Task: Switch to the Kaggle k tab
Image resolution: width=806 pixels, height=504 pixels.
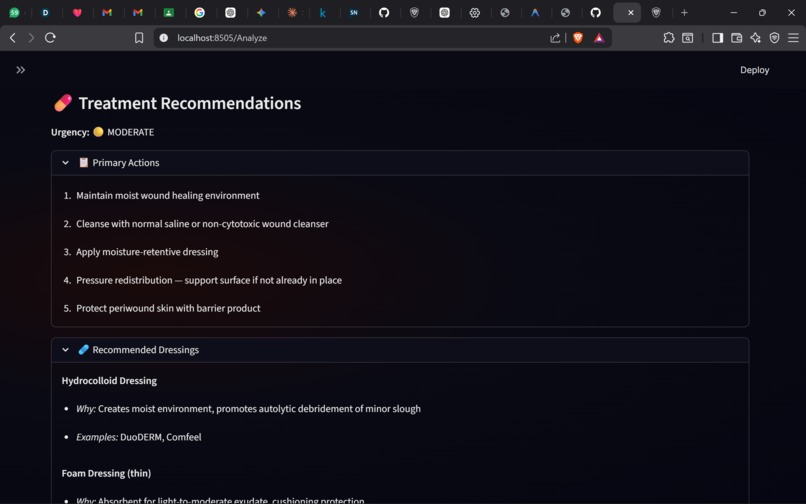Action: point(322,13)
